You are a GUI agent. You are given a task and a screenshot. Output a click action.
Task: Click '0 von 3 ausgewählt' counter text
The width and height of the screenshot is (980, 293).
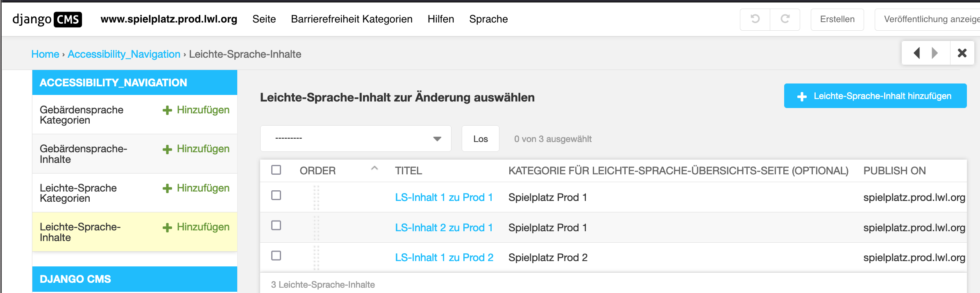553,139
